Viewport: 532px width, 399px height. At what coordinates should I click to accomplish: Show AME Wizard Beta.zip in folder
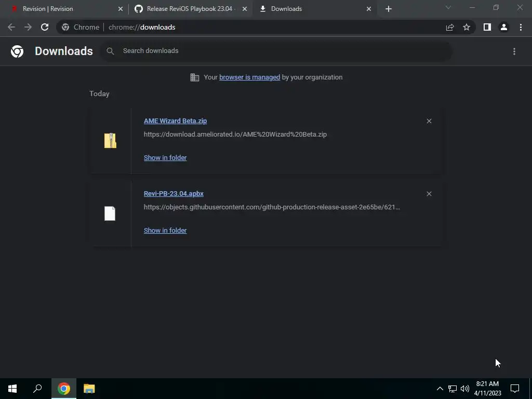tap(165, 157)
